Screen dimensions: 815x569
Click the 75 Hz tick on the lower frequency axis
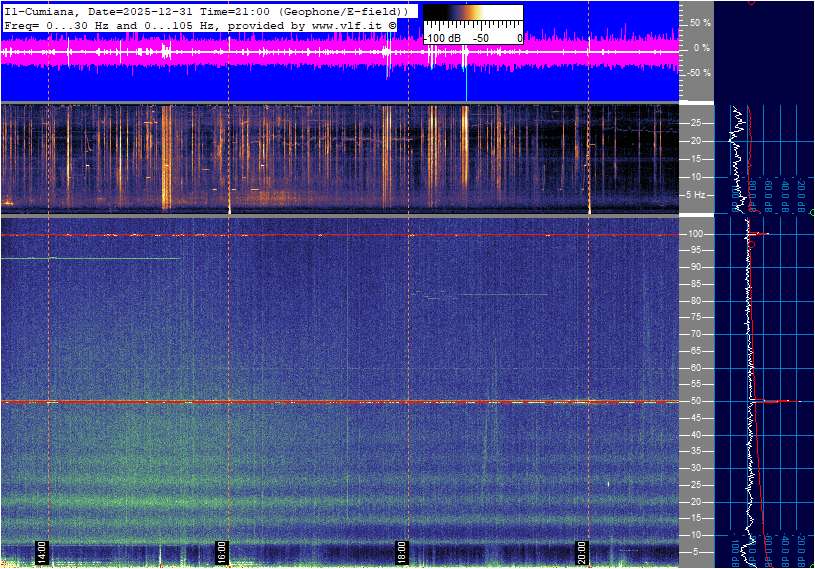[695, 317]
